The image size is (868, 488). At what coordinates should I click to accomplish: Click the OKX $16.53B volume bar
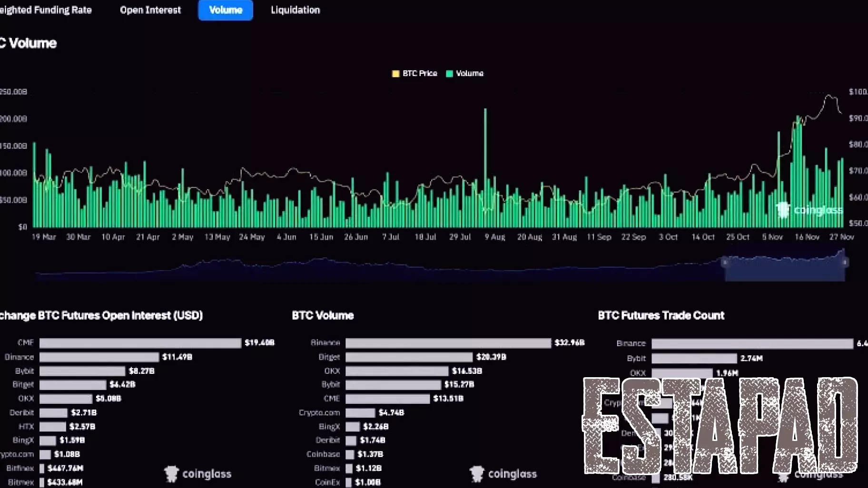(397, 371)
